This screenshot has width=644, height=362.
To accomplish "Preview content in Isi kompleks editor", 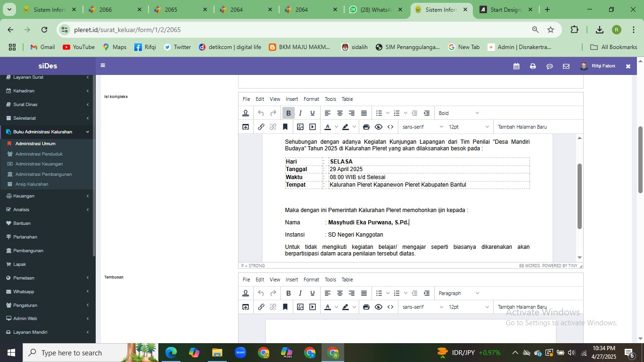I will tap(379, 127).
